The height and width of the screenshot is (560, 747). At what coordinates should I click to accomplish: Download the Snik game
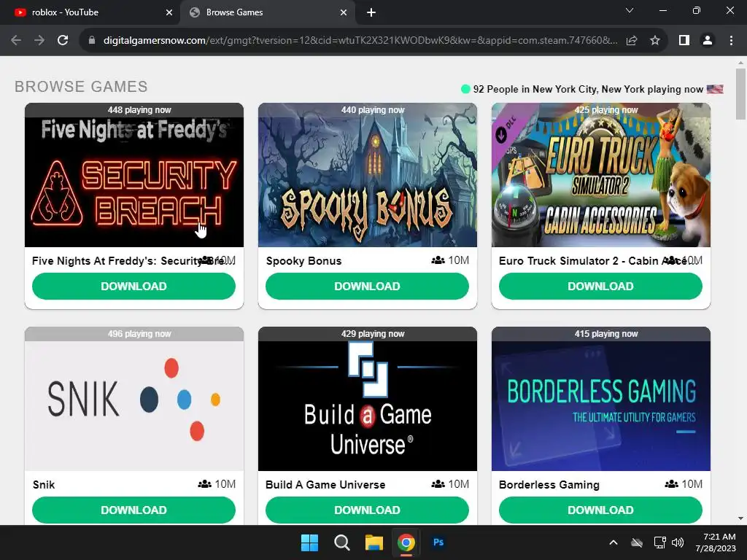pyautogui.click(x=134, y=510)
